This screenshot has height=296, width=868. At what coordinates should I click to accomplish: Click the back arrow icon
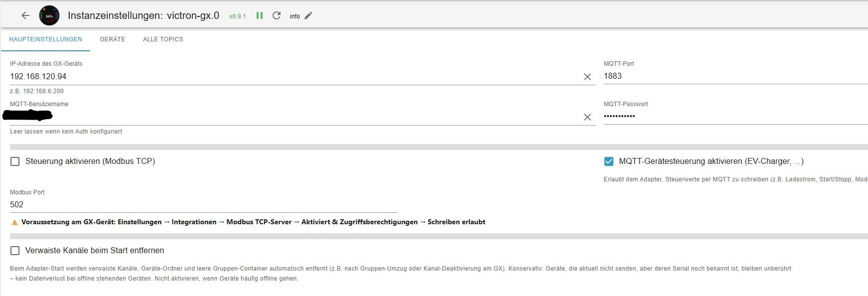pyautogui.click(x=25, y=15)
